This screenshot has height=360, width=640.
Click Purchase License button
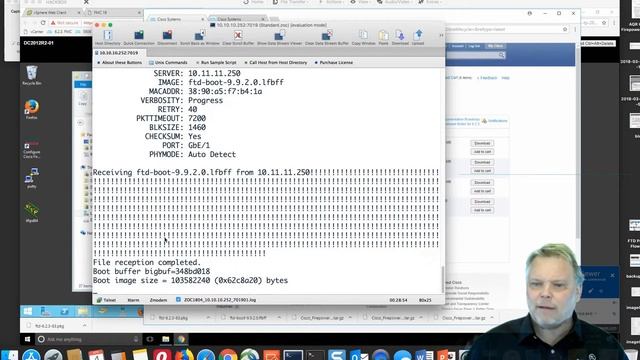coord(333,62)
